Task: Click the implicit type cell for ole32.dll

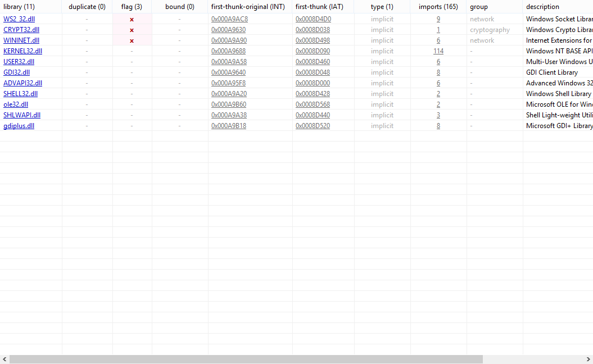Action: point(382,104)
